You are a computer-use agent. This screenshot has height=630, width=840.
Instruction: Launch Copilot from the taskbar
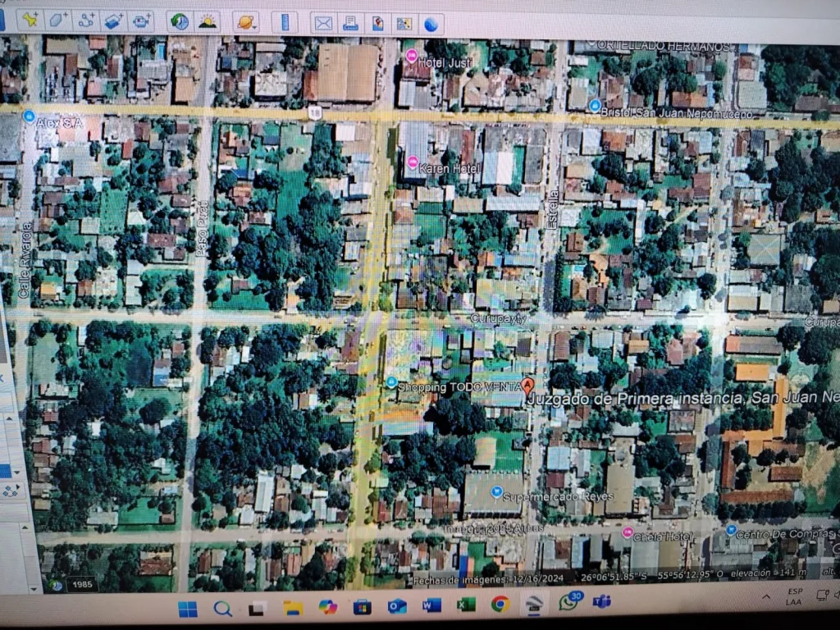click(327, 608)
